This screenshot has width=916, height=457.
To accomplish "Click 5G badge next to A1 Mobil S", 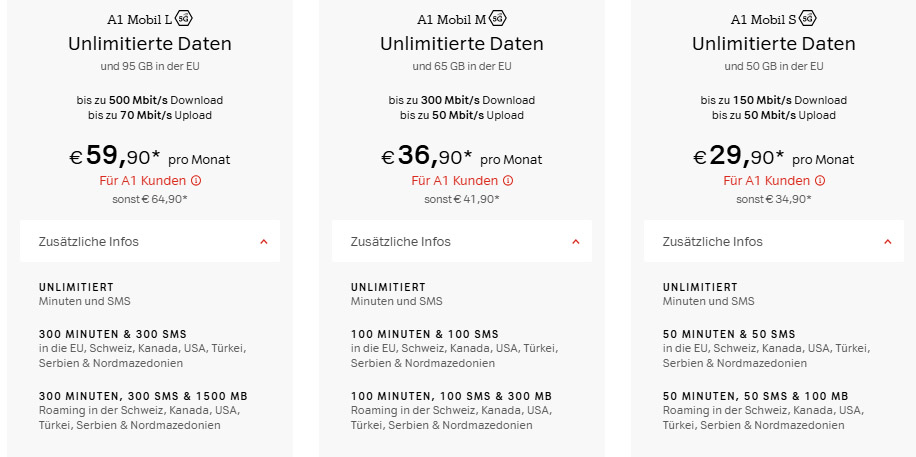I will coord(808,19).
